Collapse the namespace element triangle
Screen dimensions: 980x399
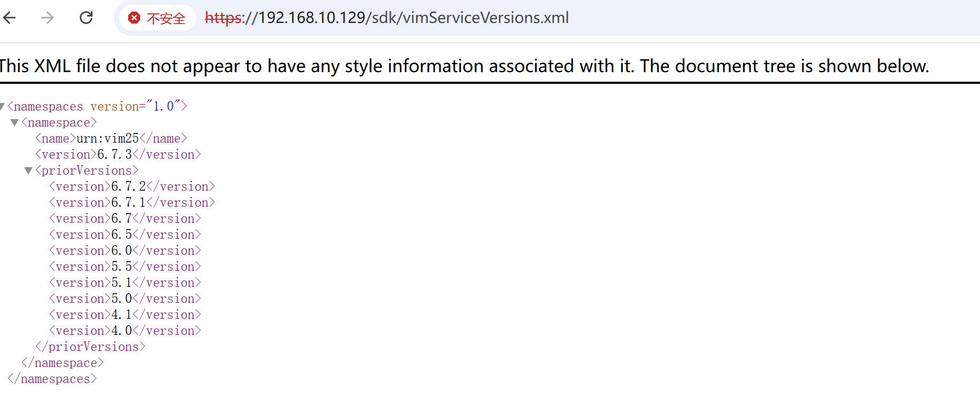14,123
